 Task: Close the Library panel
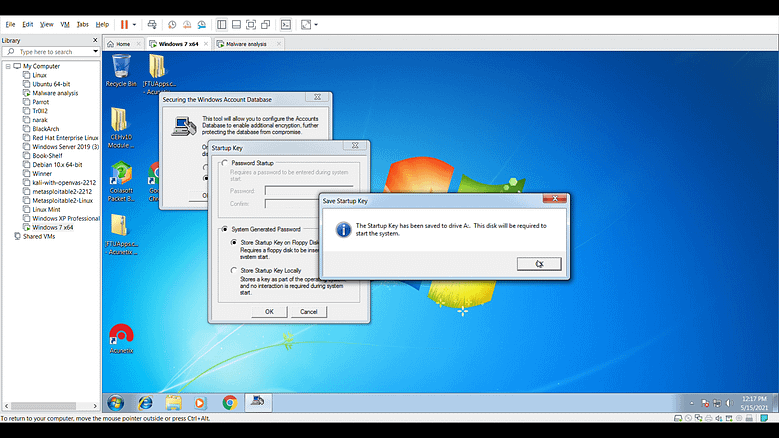[x=95, y=40]
